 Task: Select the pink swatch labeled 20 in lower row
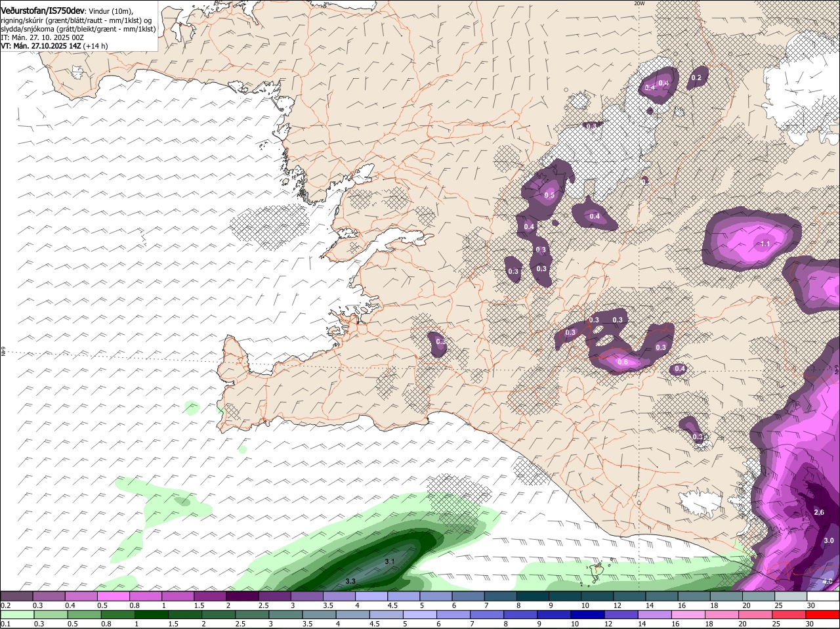click(x=757, y=615)
